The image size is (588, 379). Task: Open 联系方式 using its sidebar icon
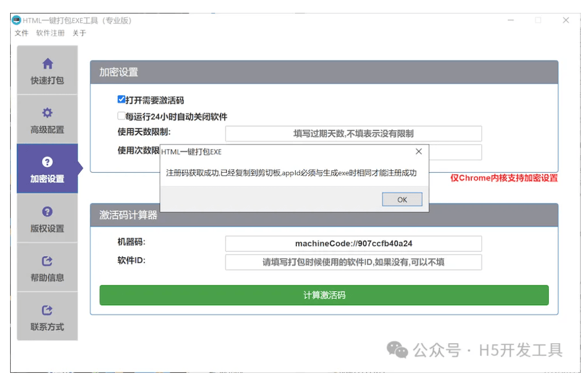point(47,311)
